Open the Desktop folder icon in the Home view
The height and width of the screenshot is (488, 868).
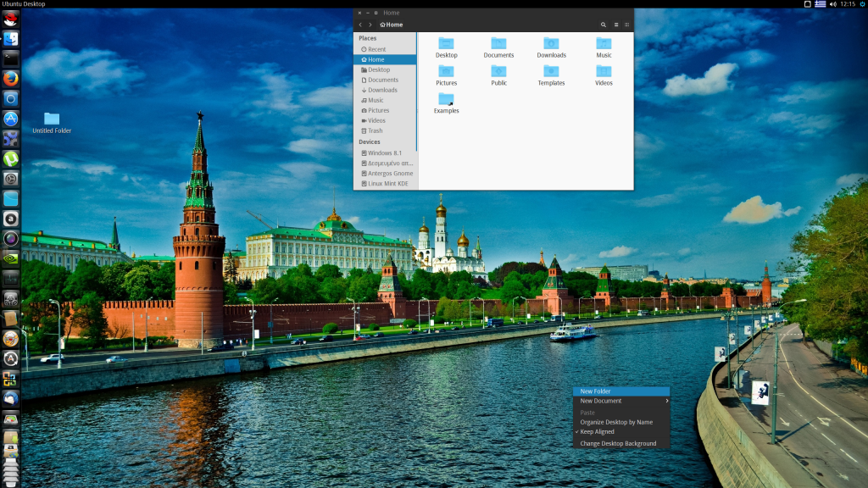click(446, 44)
